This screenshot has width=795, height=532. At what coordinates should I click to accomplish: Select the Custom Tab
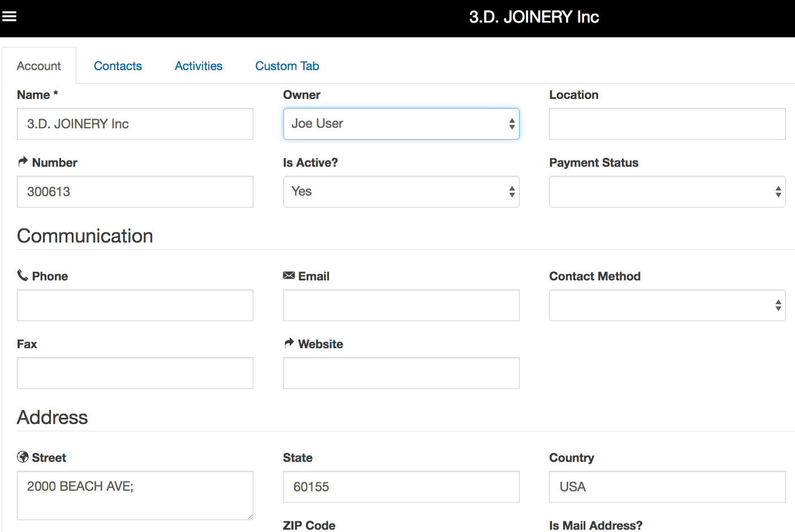tap(287, 66)
